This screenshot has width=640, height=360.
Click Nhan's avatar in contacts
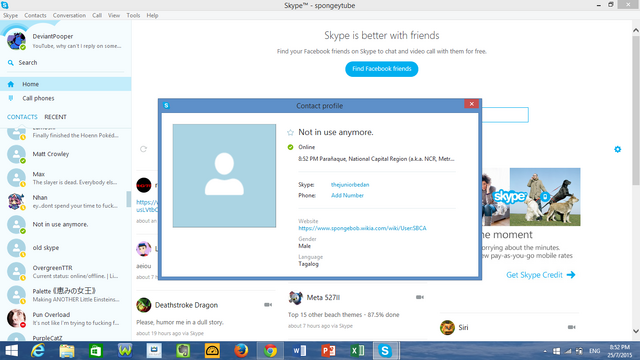(16, 201)
